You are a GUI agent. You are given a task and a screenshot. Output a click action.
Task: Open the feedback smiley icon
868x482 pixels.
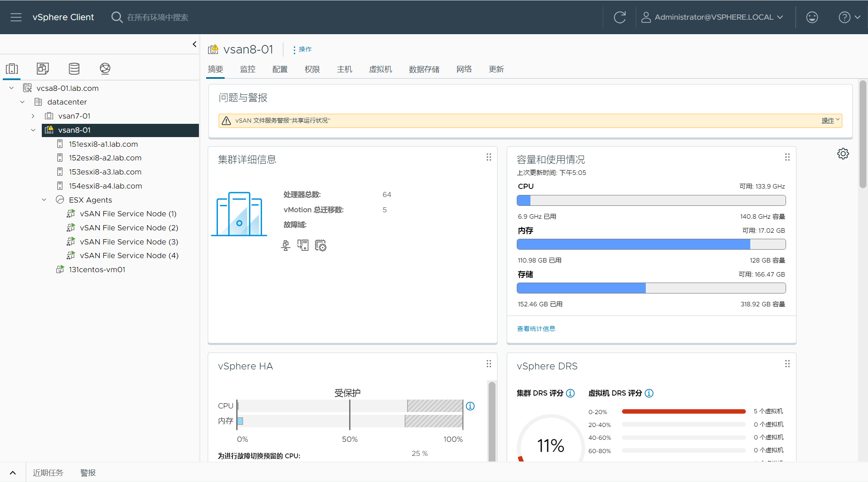tap(812, 17)
